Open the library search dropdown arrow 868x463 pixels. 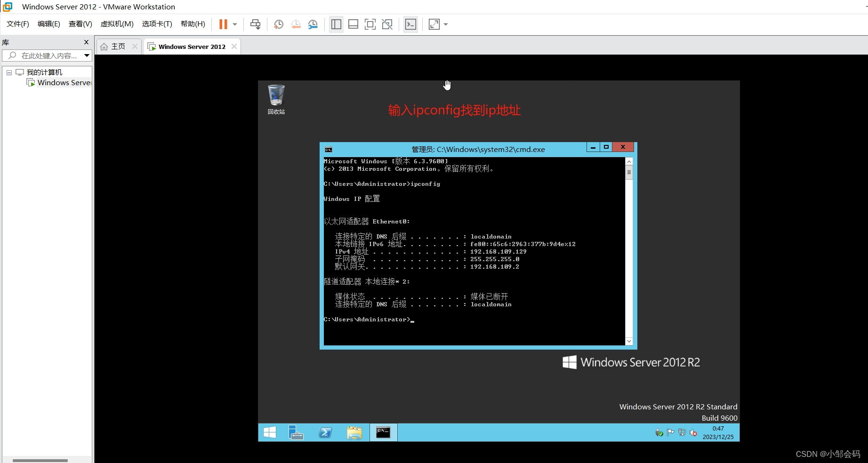(x=87, y=56)
